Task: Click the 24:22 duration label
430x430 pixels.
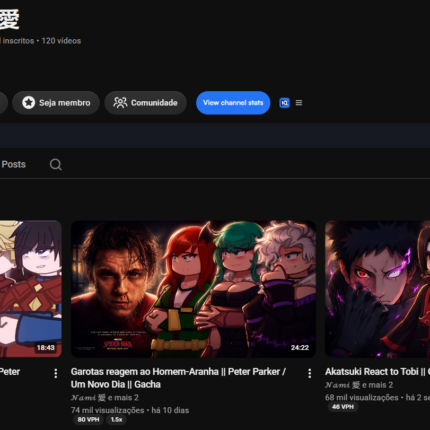Action: click(x=300, y=348)
